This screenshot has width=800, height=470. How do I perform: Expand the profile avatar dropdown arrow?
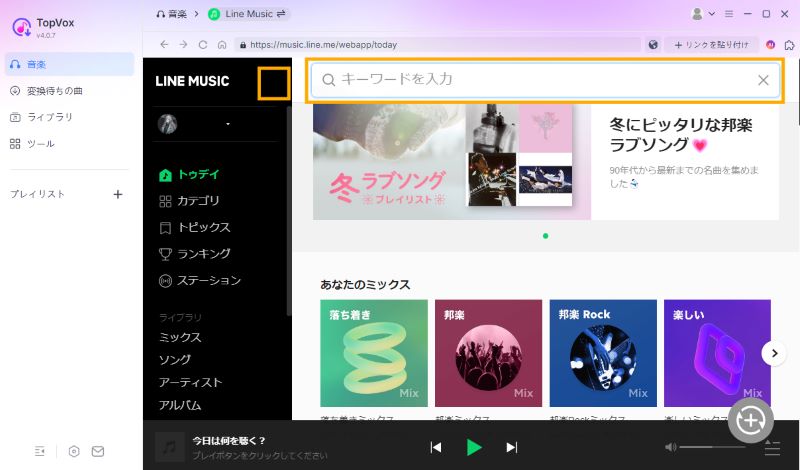click(x=228, y=124)
